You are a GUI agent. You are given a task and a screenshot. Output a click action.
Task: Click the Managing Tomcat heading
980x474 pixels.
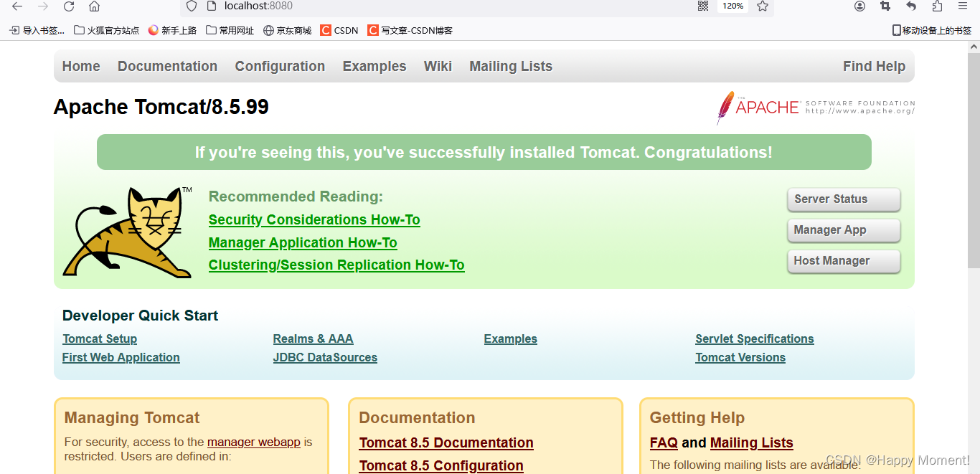point(132,417)
